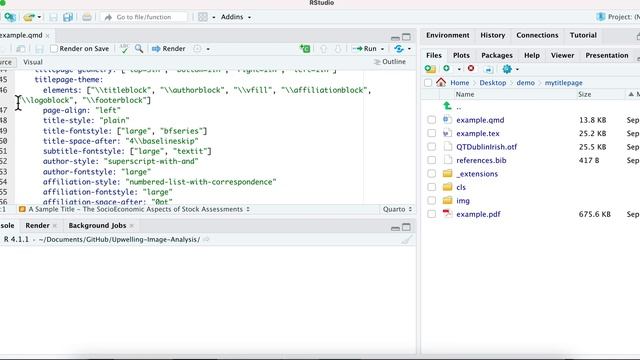The image size is (640, 360).
Task: Click the Home house icon in breadcrumb
Action: (441, 82)
